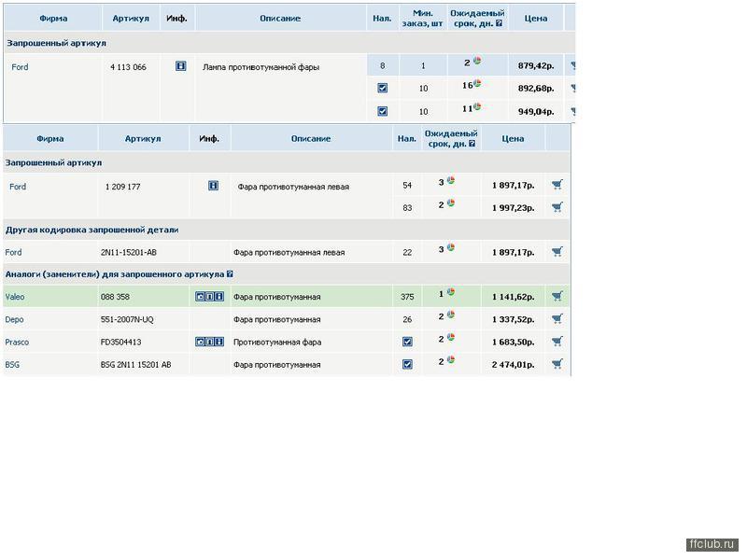
Task: Click pie chart icon in Valeo row
Action: pyautogui.click(x=451, y=292)
